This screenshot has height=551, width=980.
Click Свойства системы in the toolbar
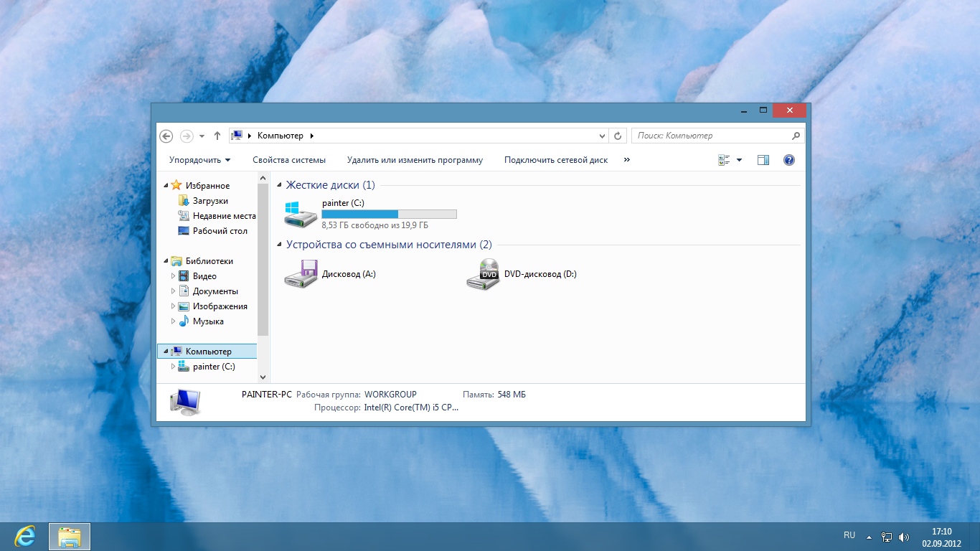[x=288, y=160]
